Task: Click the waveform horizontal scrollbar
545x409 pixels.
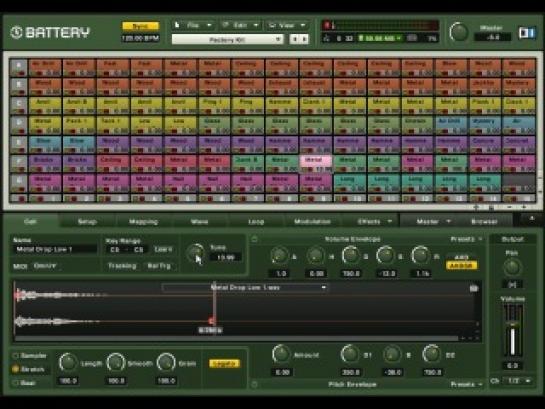Action: pyautogui.click(x=236, y=338)
